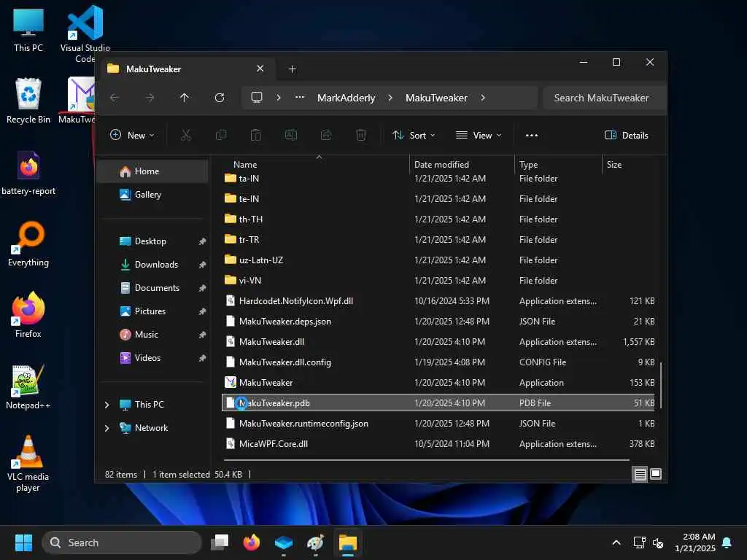Click the file list horizontal scrollbar
Image resolution: width=747 pixels, height=560 pixels.
(x=426, y=460)
